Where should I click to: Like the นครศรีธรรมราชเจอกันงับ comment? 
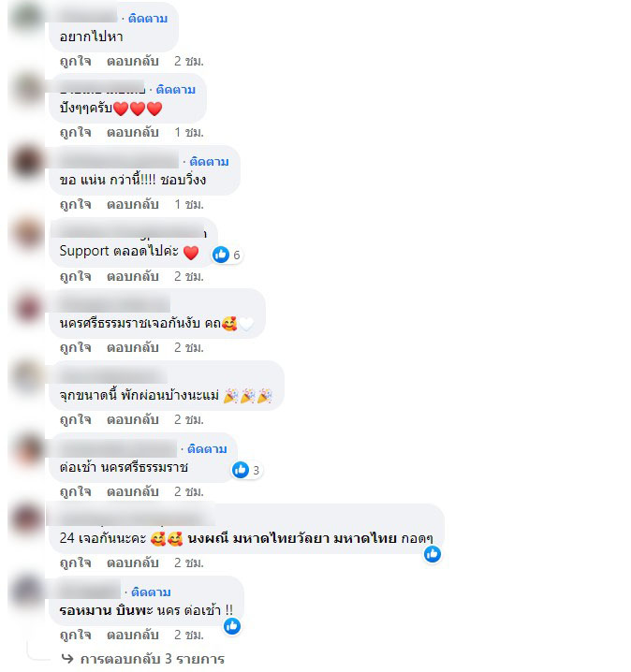(x=76, y=347)
